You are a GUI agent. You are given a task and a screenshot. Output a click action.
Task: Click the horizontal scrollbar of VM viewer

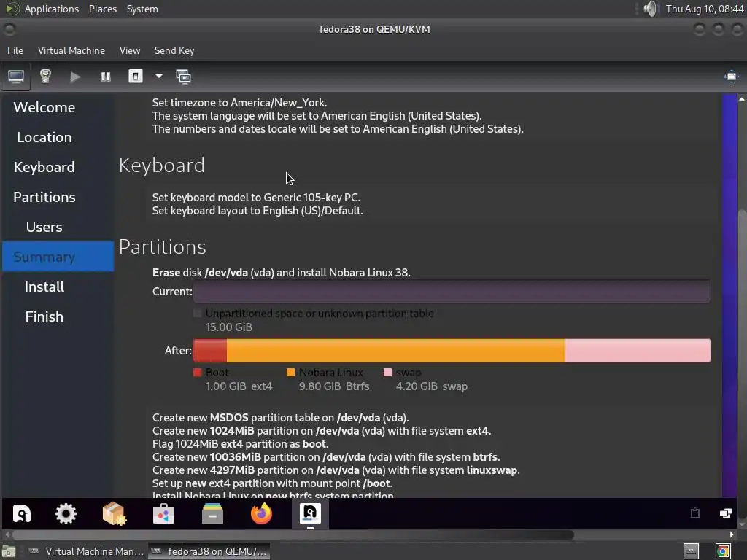(x=293, y=534)
